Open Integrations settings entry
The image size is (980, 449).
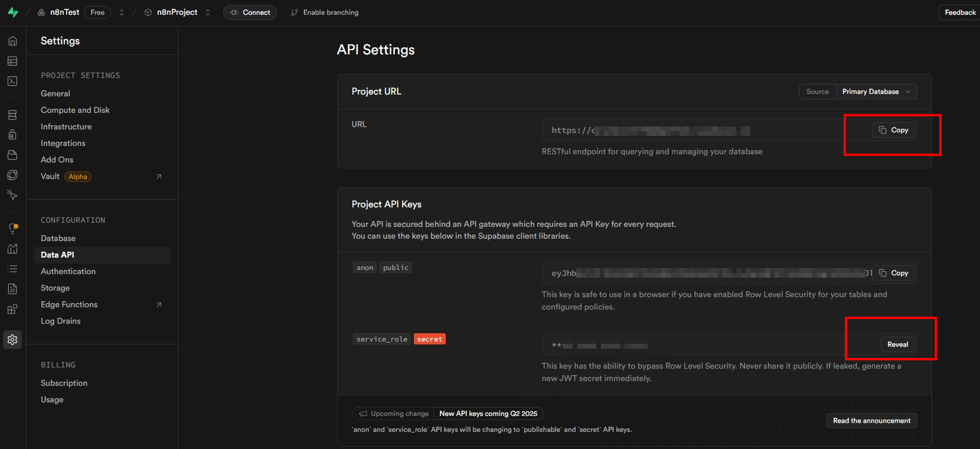[x=63, y=143]
